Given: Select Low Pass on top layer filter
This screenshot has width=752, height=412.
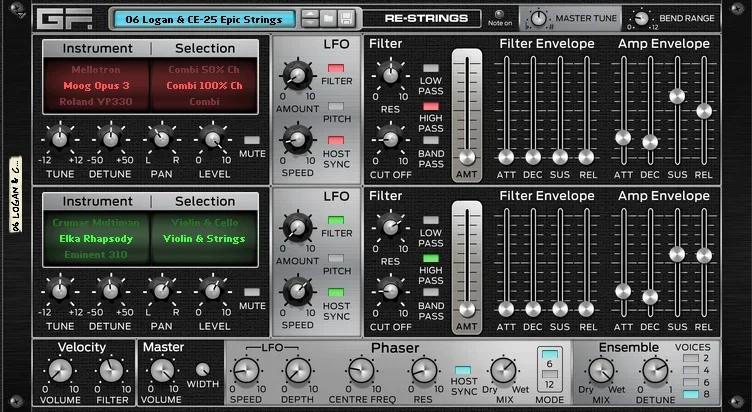Looking at the screenshot, I should pyautogui.click(x=431, y=68).
